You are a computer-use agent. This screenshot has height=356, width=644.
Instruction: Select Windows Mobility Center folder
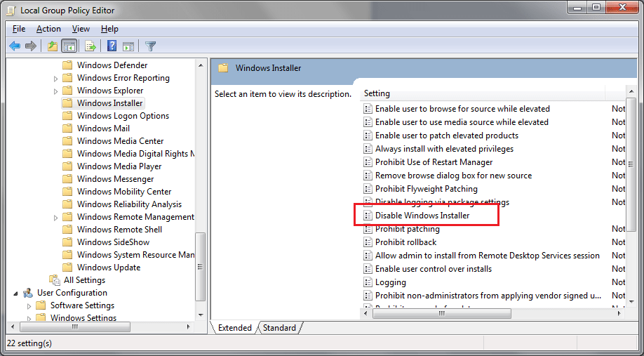coord(124,192)
